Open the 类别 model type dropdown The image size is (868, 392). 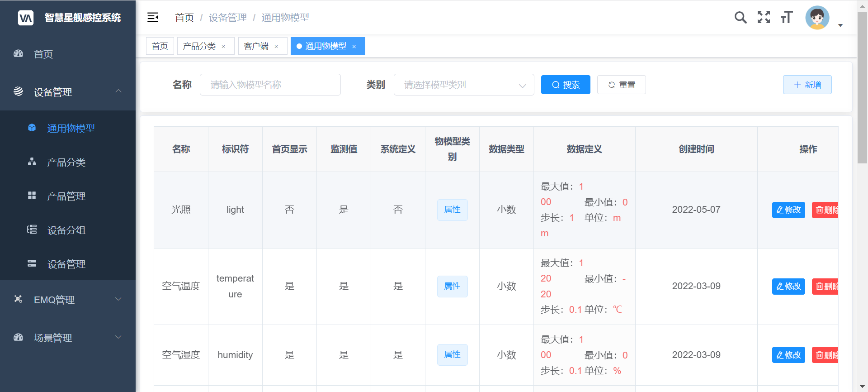coord(464,85)
